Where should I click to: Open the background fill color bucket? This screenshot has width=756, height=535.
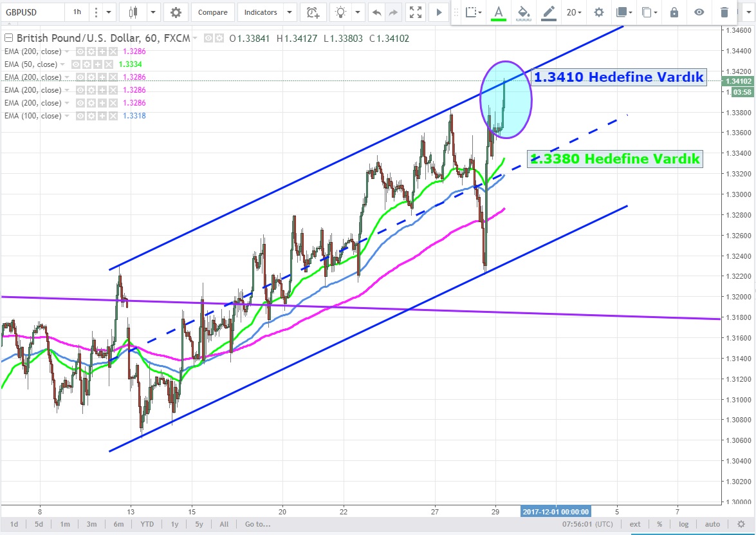pos(524,12)
